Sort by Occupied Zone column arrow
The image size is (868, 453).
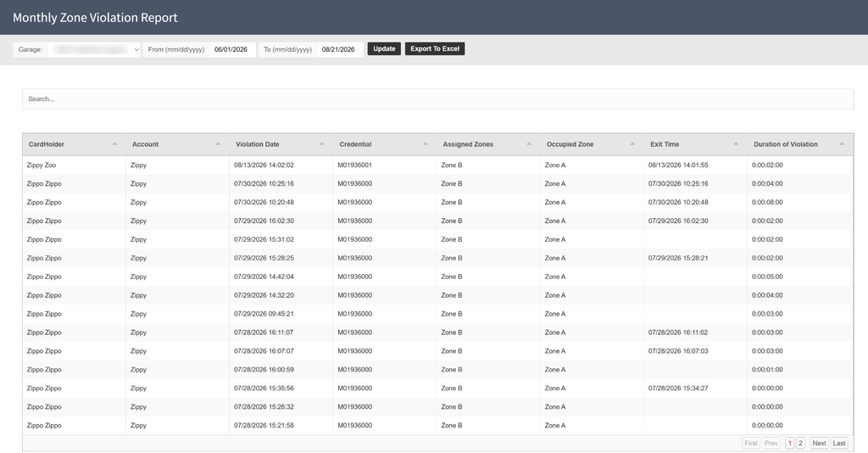632,144
